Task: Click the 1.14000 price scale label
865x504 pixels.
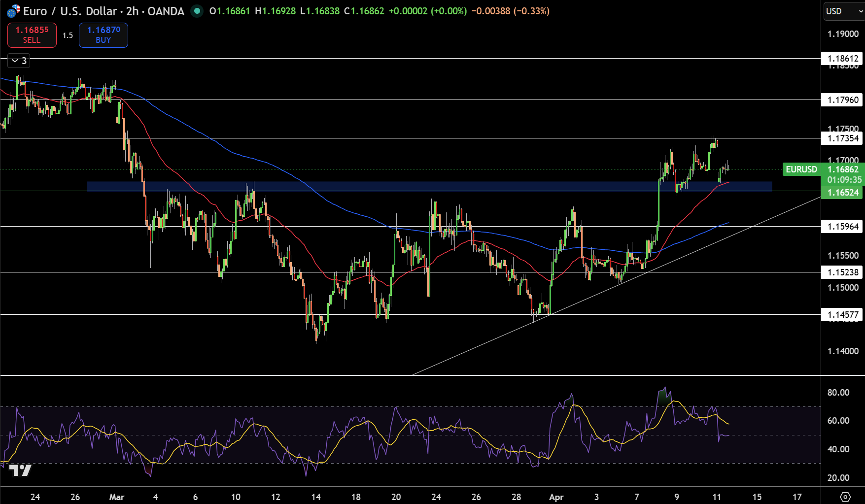Action: click(x=843, y=351)
